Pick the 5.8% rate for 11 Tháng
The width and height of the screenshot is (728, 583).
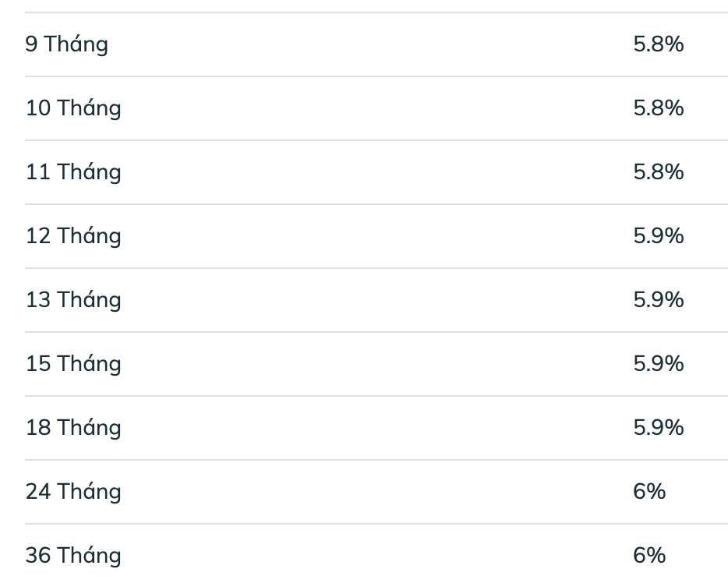(x=658, y=172)
